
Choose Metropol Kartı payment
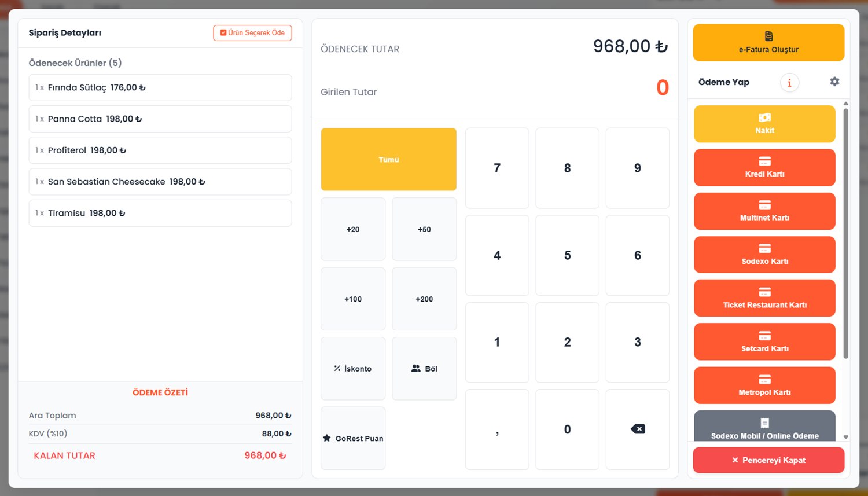tap(764, 385)
